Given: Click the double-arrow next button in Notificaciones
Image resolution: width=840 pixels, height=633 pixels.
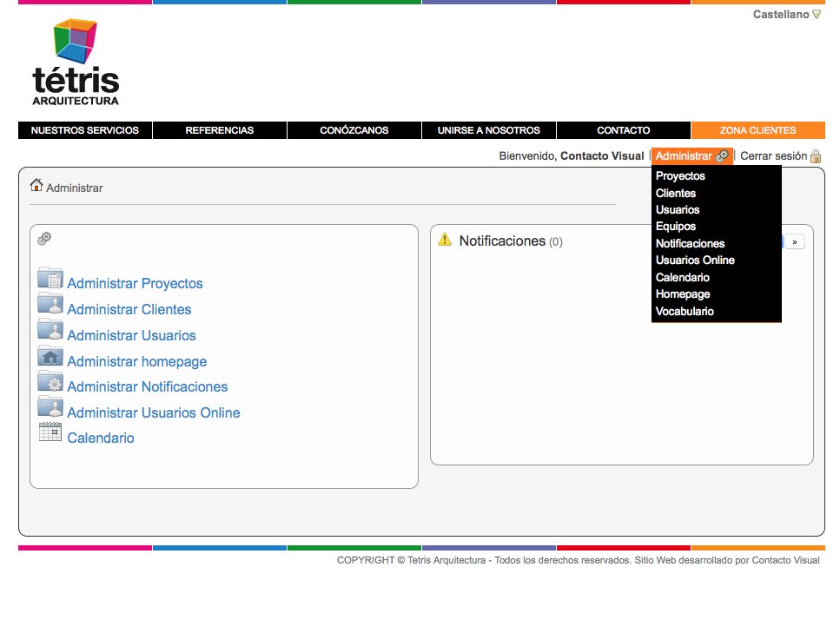Looking at the screenshot, I should [794, 242].
